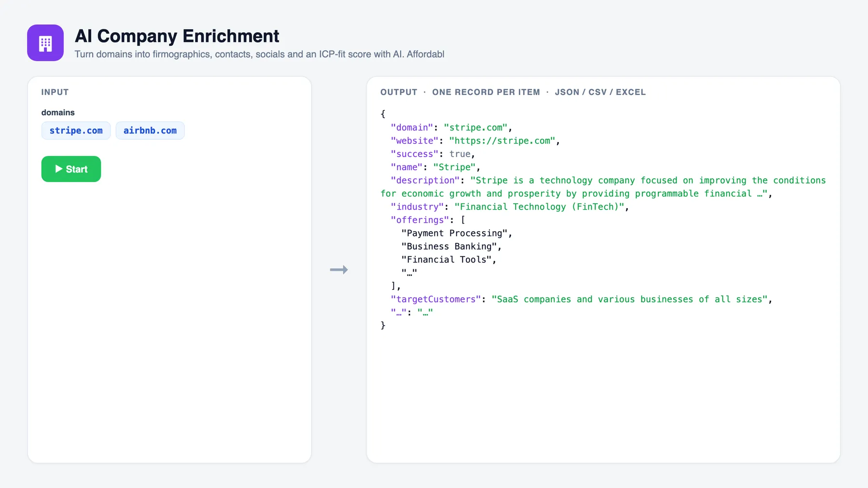Viewport: 868px width, 488px height.
Task: Click the 'domains' field label
Action: [58, 112]
